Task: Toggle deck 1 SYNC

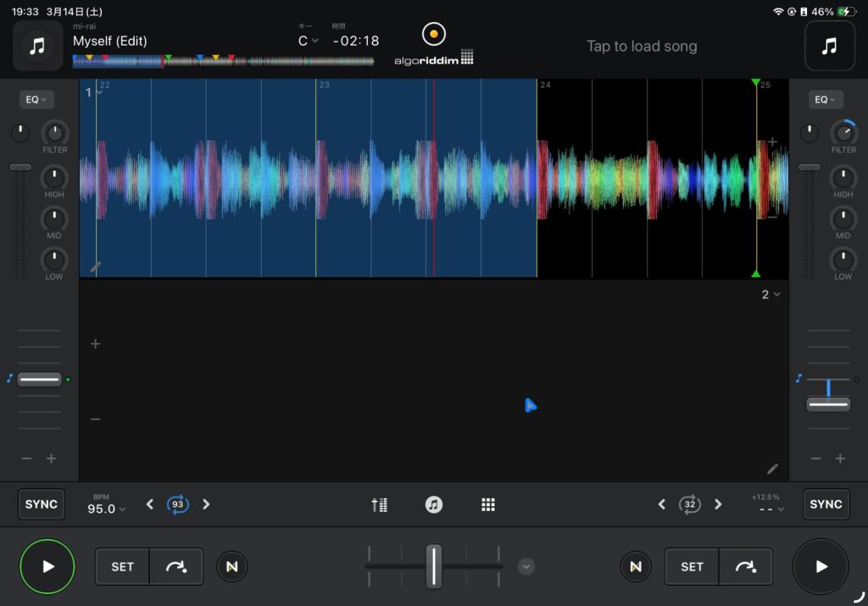Action: coord(42,504)
